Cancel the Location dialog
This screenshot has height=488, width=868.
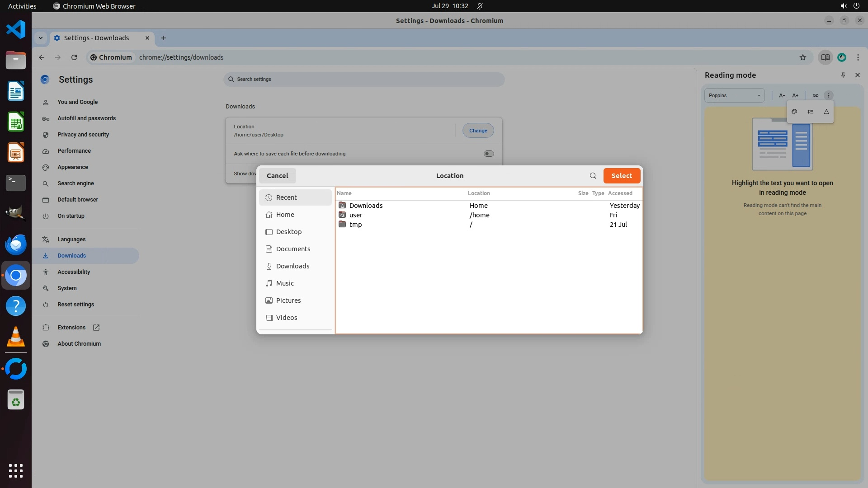pyautogui.click(x=277, y=176)
